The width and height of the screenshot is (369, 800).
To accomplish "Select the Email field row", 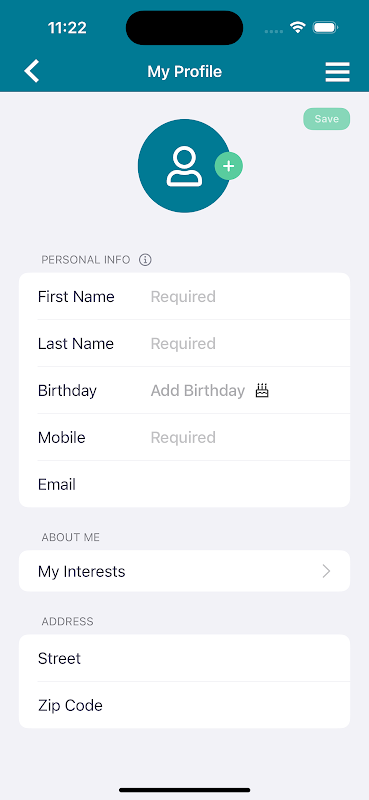I will point(184,484).
